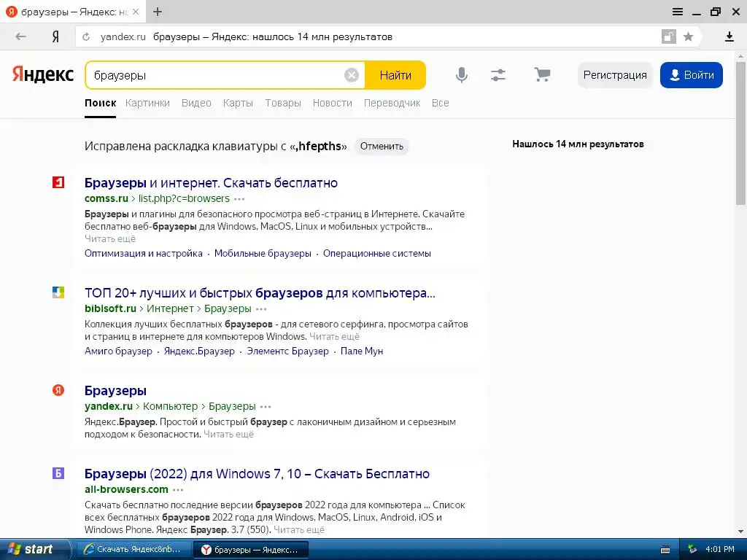Switch to the Новости tab
This screenshot has height=560, width=747.
click(332, 103)
